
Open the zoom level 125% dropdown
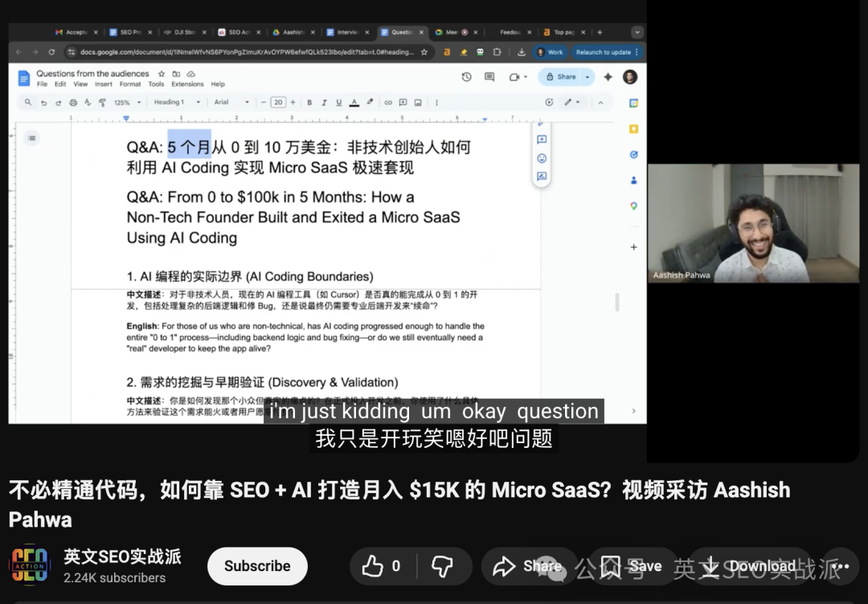pyautogui.click(x=127, y=102)
